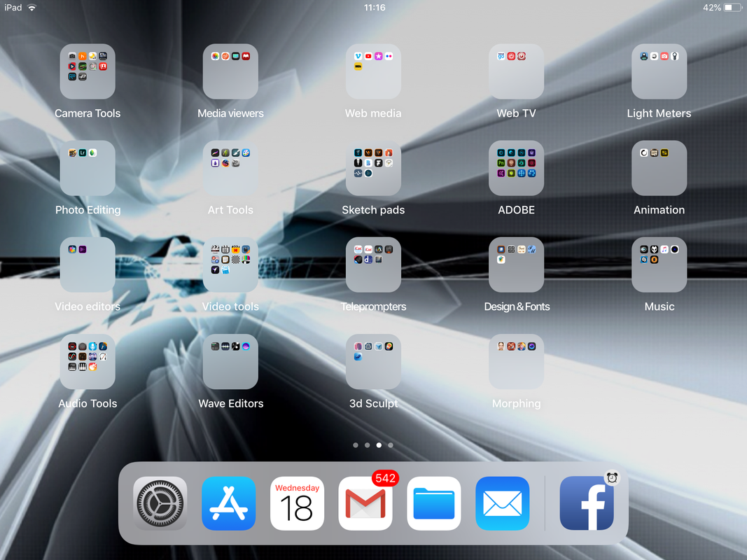
Task: Open the Sketch pads folder
Action: [x=374, y=168]
